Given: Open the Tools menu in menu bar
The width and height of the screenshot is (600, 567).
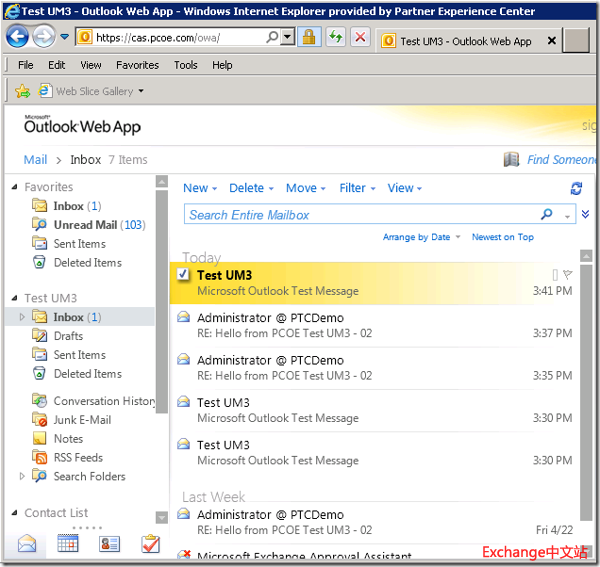Looking at the screenshot, I should coord(185,65).
